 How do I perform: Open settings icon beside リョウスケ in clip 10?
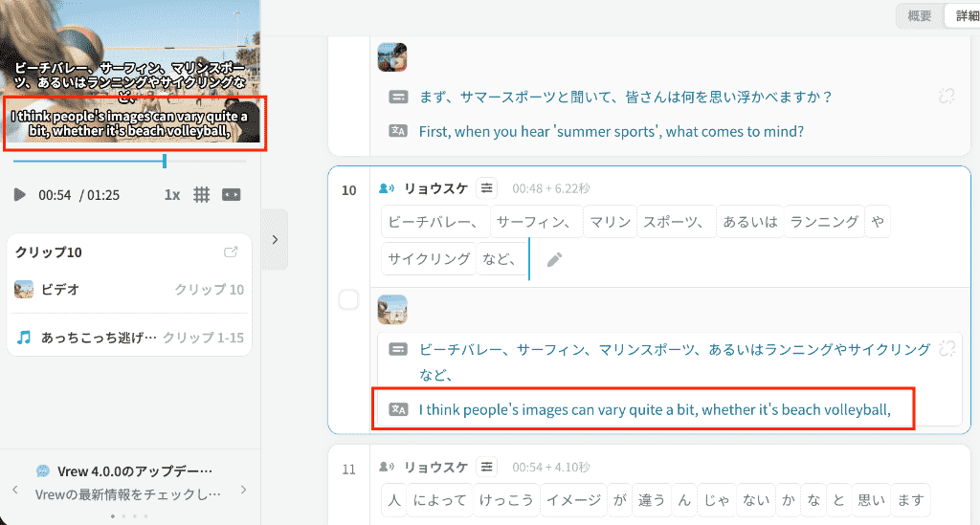click(x=487, y=187)
